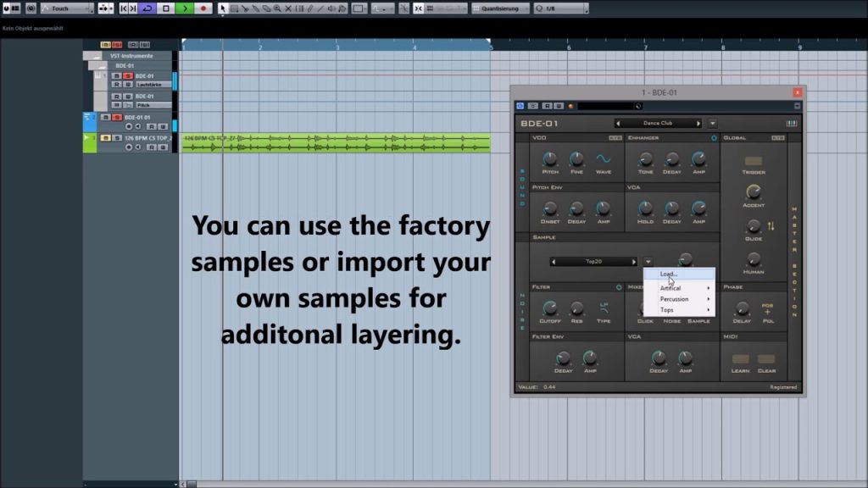Viewport: 868px width, 488px height.
Task: Select previous preset before Dance Club
Action: (x=618, y=124)
